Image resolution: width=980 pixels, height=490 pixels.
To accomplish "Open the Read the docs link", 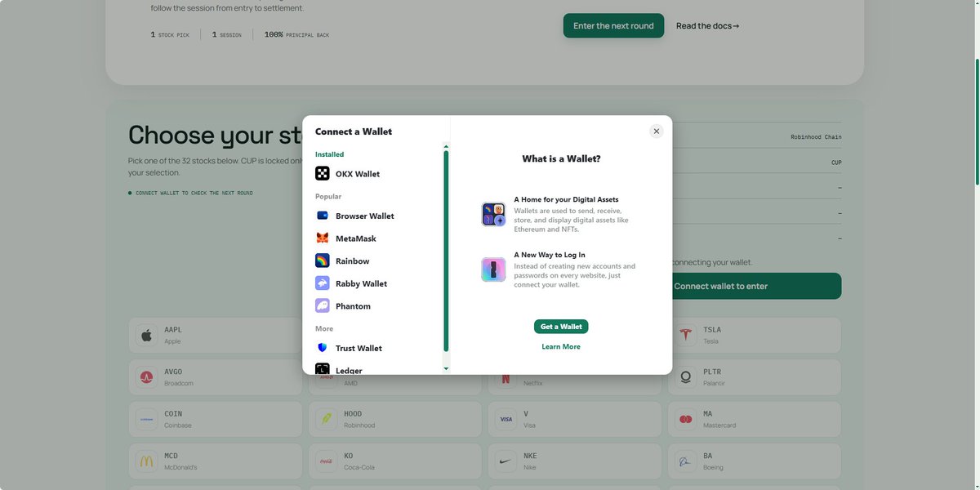I will (708, 25).
